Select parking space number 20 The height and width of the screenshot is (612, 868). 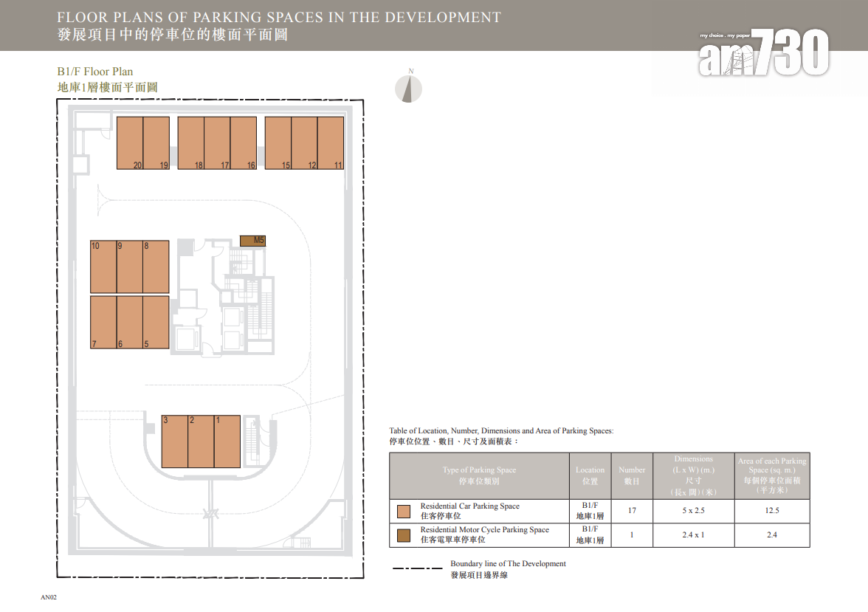[130, 143]
